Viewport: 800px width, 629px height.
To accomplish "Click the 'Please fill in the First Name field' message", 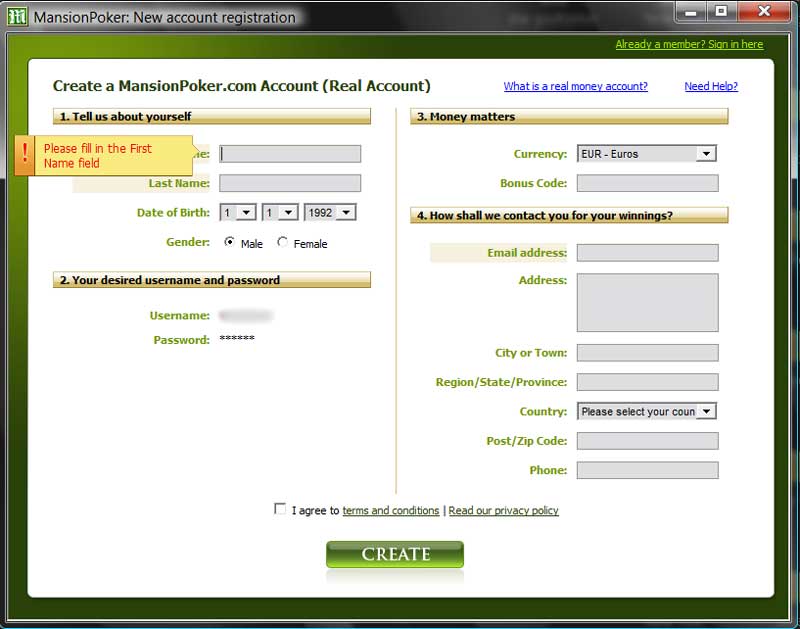I will 97,156.
